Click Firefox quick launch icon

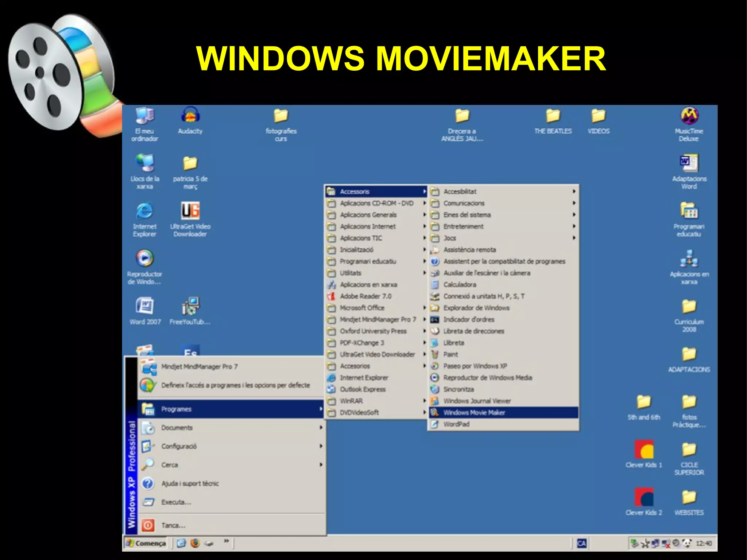pos(195,543)
